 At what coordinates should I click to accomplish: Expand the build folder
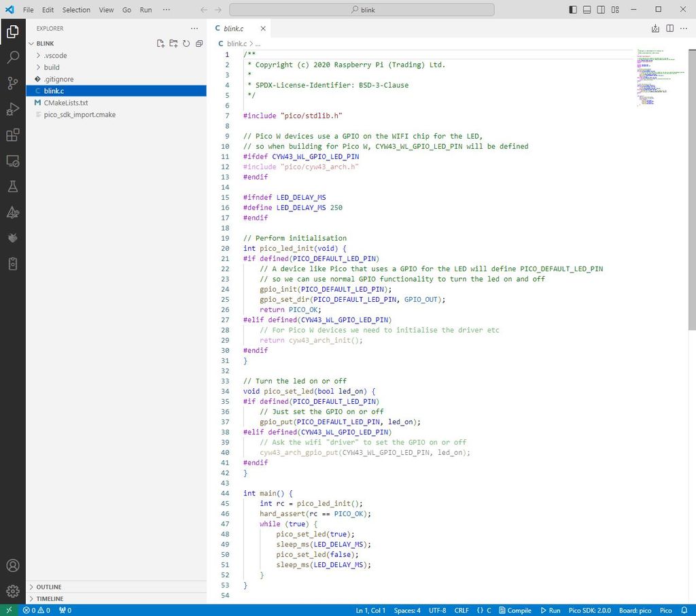(x=51, y=67)
